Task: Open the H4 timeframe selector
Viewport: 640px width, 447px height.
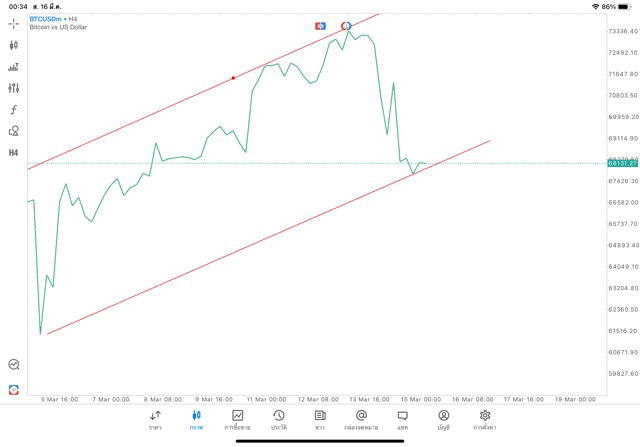Action: (14, 153)
